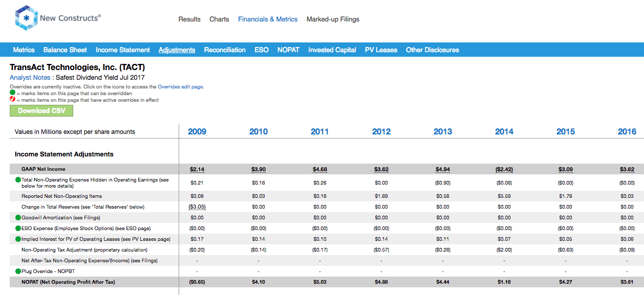Click override icon for Total Non-Operating Expense

pyautogui.click(x=18, y=180)
